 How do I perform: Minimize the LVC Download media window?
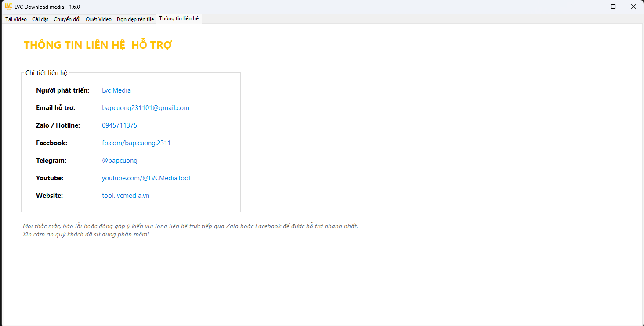pos(593,7)
